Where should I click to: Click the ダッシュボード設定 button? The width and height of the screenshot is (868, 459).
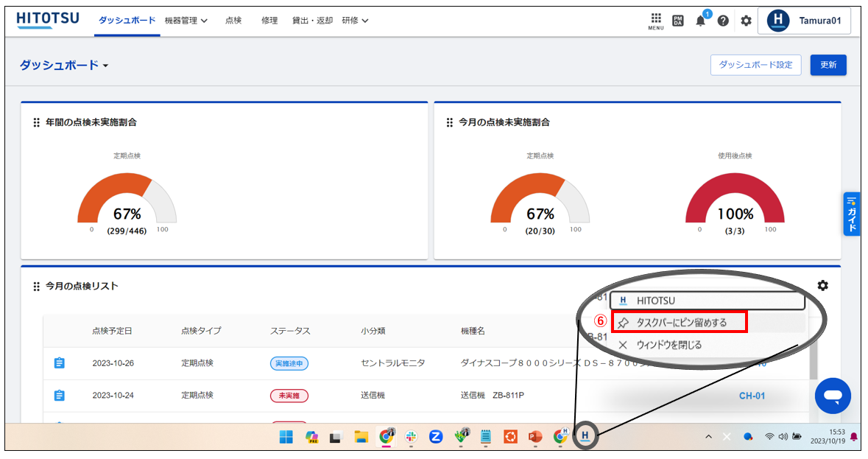coord(755,65)
